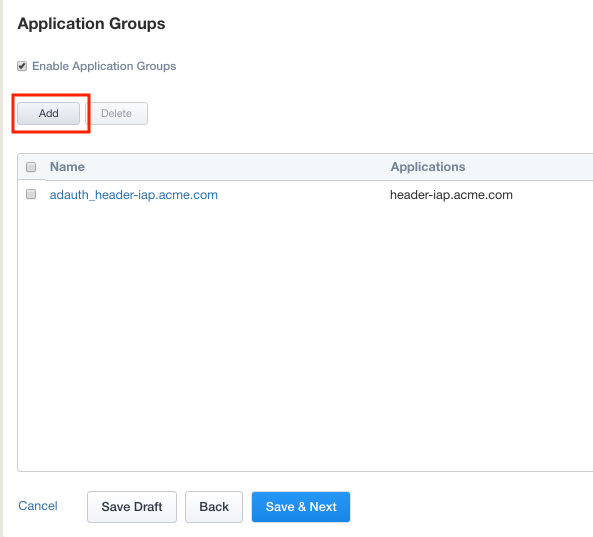
Task: Click the Enable Application Groups label
Action: [104, 66]
